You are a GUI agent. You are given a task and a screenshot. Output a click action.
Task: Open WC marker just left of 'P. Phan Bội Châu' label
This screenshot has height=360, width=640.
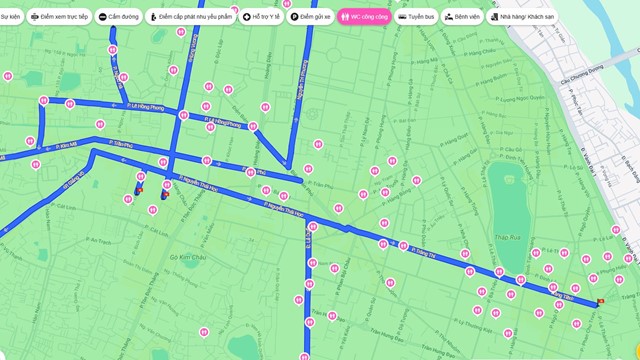(335, 269)
